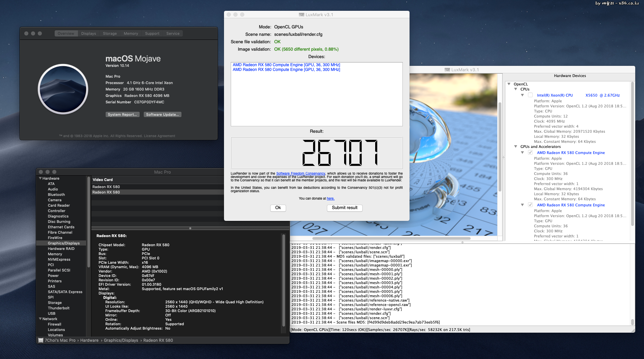Click the log panel vertical scrollbar
644x359 pixels.
click(x=632, y=322)
